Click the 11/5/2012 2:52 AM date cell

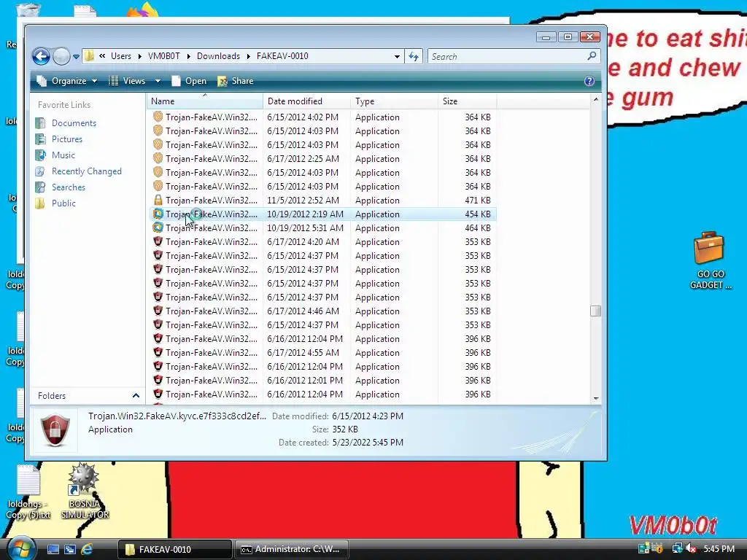coord(303,201)
